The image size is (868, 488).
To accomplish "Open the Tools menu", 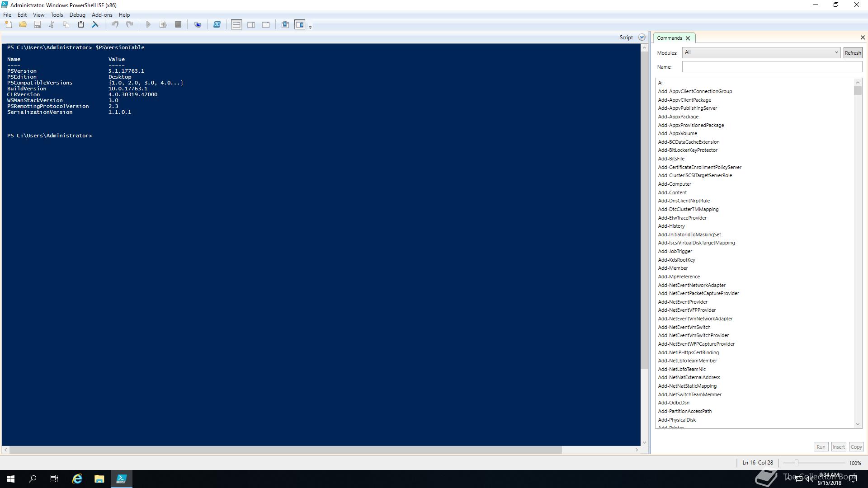I will coord(57,15).
